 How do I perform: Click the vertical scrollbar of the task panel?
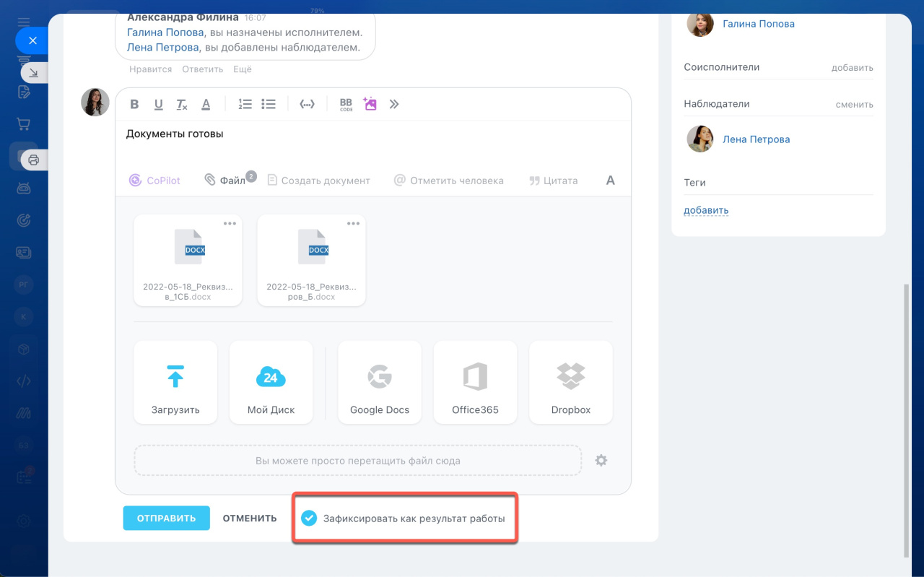click(x=907, y=420)
